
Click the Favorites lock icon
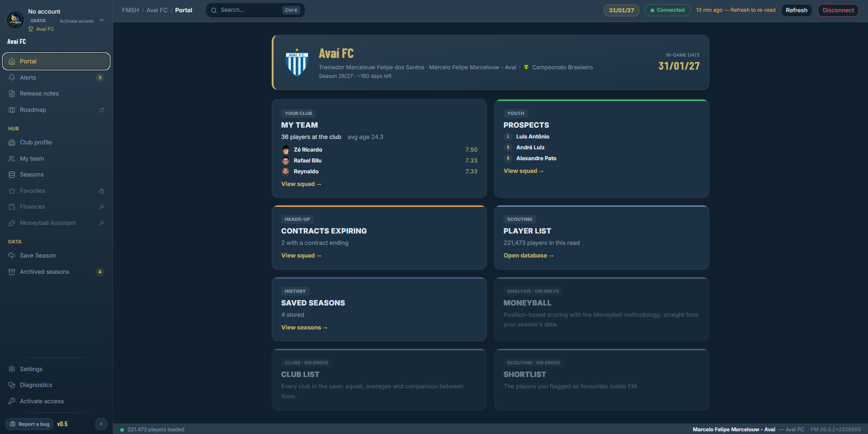point(102,191)
